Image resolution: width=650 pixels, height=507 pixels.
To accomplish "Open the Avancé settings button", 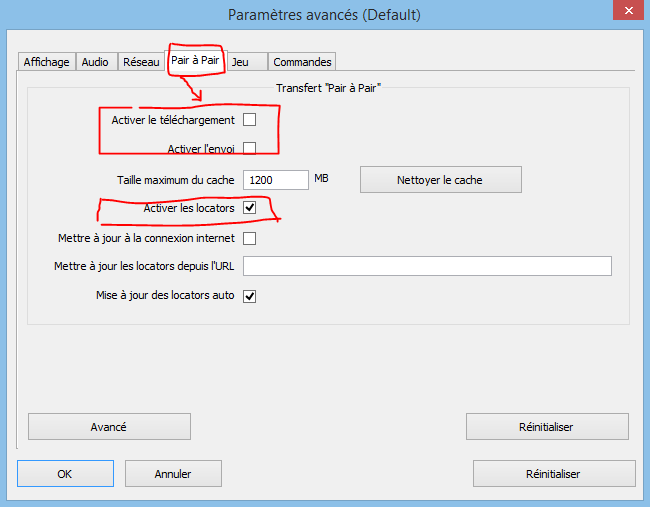I will 109,427.
